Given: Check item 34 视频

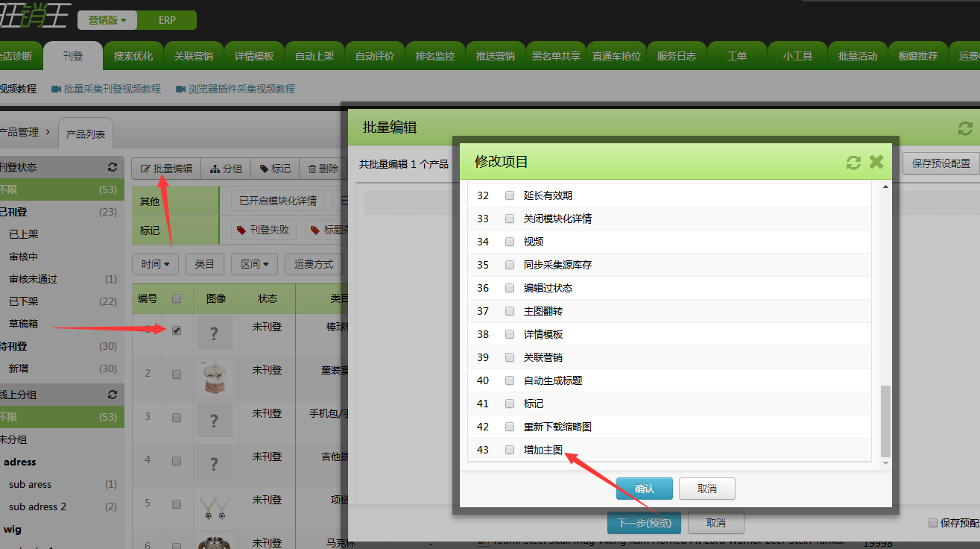Looking at the screenshot, I should pos(510,242).
